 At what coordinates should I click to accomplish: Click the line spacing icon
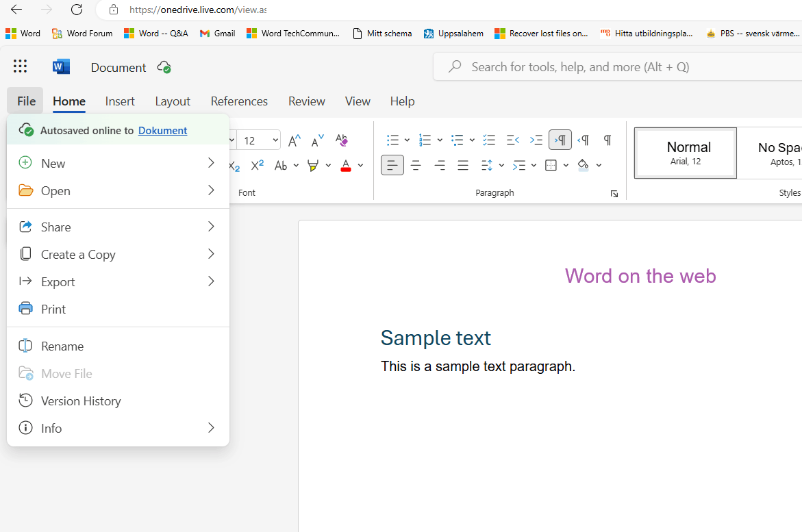487,165
